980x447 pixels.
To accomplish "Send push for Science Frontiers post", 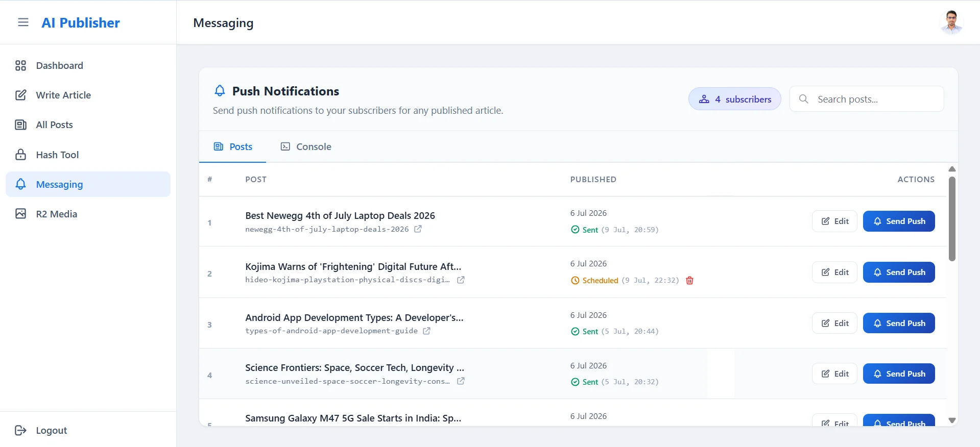I will (899, 374).
